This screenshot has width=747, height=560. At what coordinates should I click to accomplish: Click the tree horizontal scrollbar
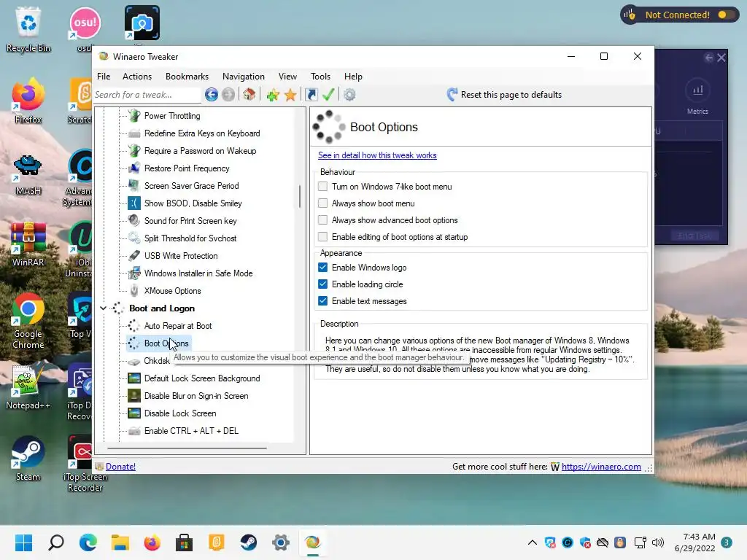click(187, 448)
